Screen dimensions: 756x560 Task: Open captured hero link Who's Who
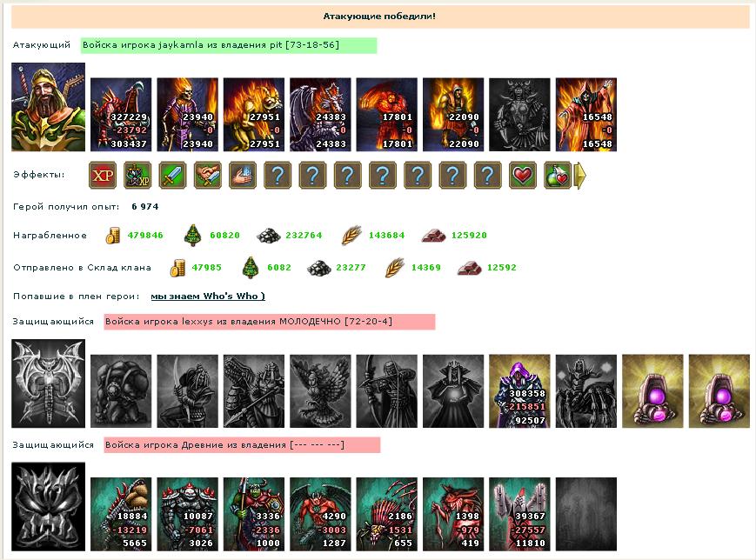[x=208, y=296]
